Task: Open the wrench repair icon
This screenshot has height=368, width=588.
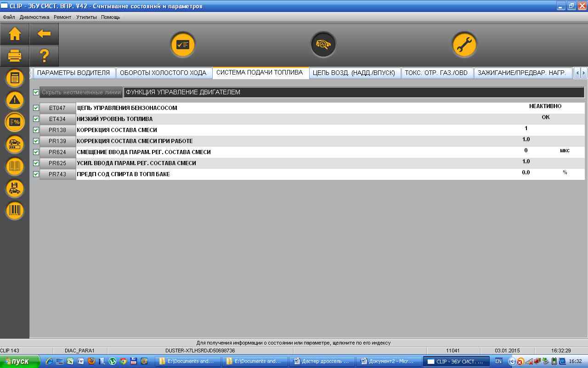Action: click(464, 45)
